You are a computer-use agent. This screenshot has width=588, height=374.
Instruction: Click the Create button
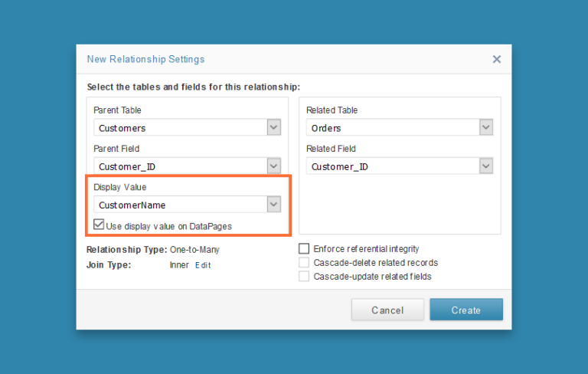pyautogui.click(x=466, y=310)
